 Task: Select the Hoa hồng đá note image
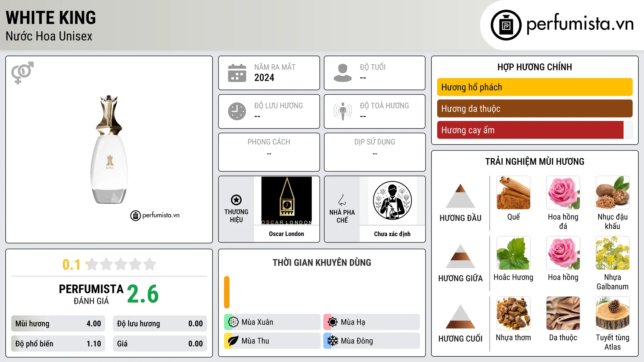[563, 193]
